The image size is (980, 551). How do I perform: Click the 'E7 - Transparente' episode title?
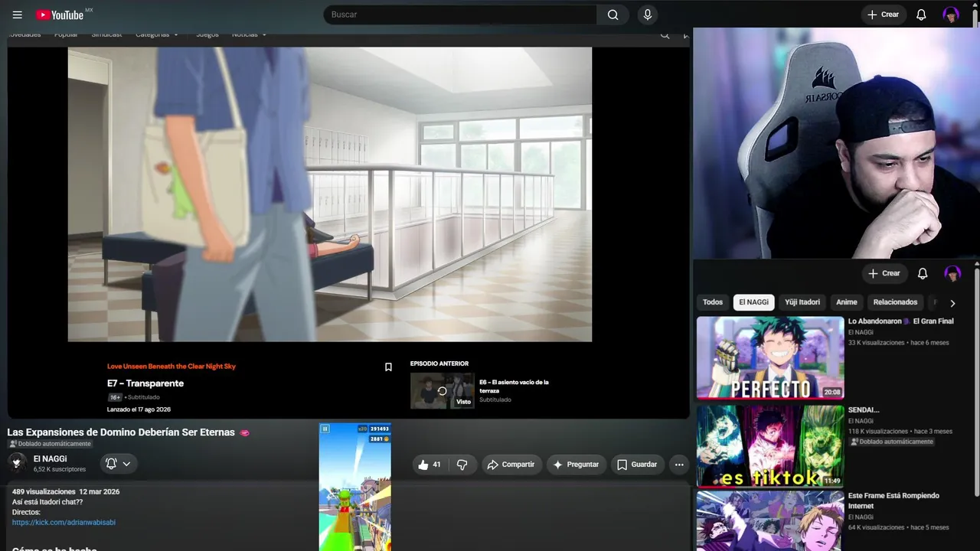145,383
